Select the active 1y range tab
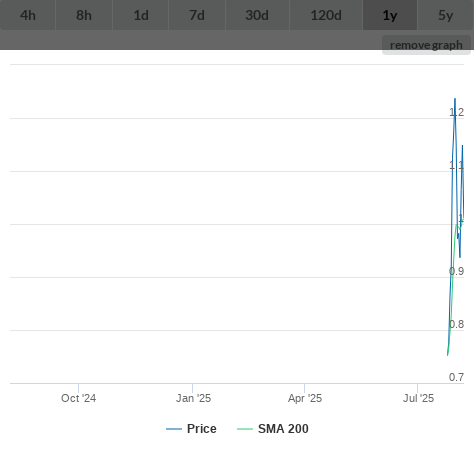This screenshot has width=474, height=455. [x=390, y=15]
